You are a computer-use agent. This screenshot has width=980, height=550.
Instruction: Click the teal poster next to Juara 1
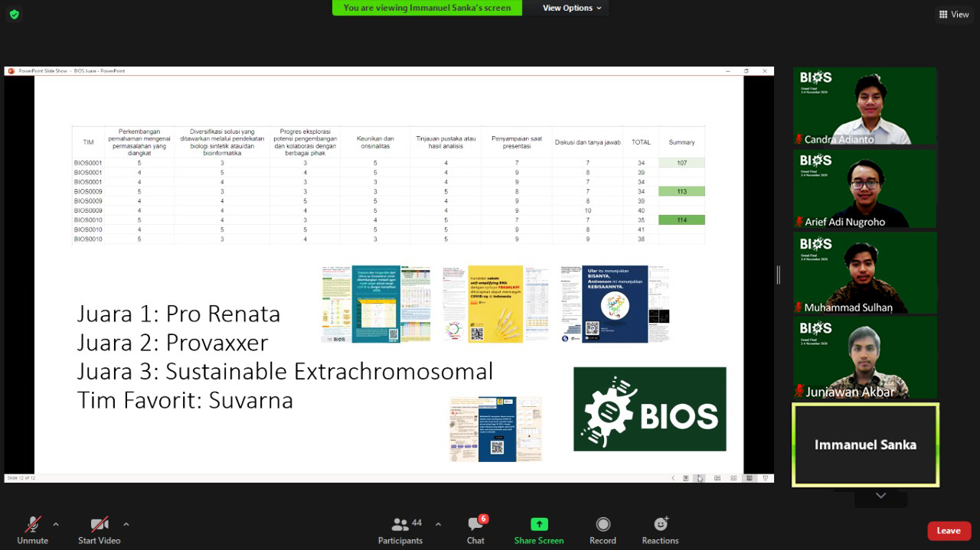pyautogui.click(x=377, y=304)
